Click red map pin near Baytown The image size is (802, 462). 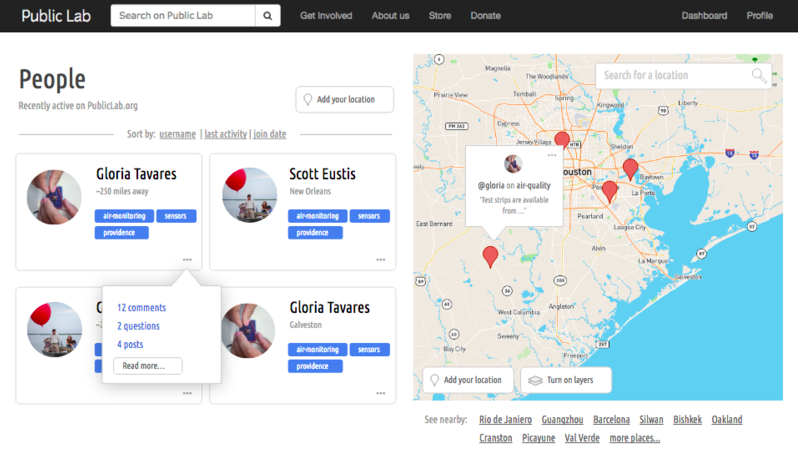coord(630,169)
